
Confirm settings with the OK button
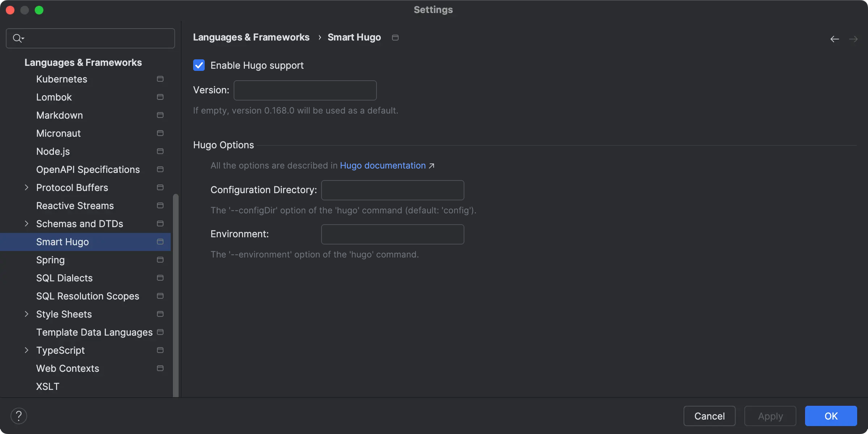point(831,416)
